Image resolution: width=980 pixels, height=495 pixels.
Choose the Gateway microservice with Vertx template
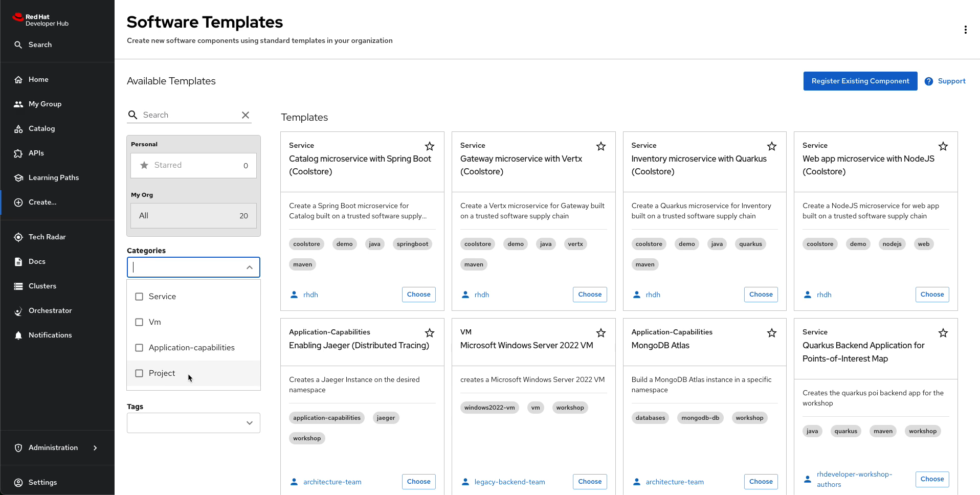tap(589, 295)
